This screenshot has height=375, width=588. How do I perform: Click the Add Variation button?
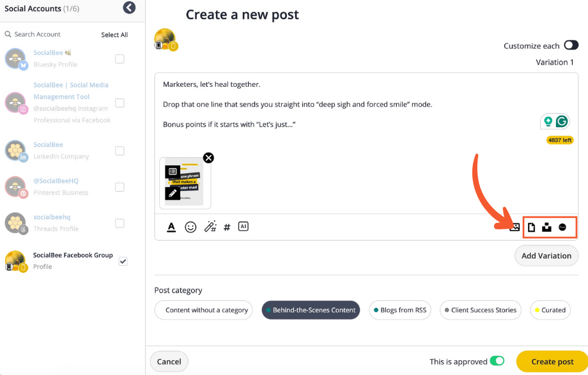(546, 256)
